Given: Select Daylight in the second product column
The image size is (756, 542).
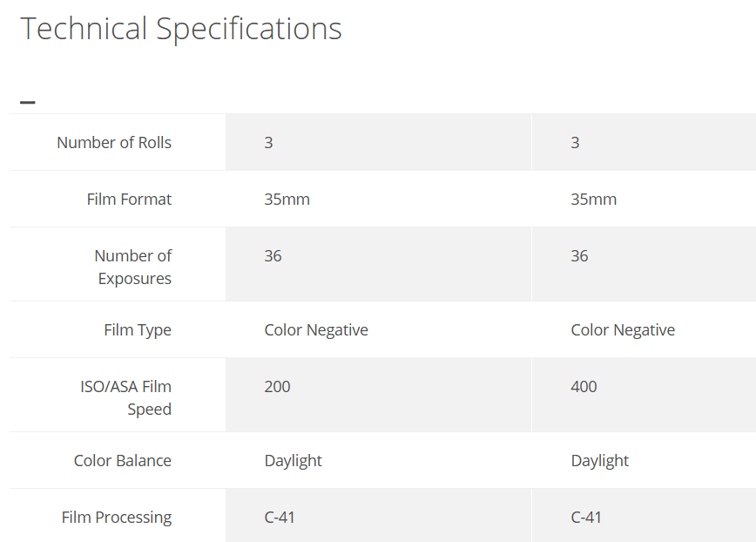Looking at the screenshot, I should [600, 460].
